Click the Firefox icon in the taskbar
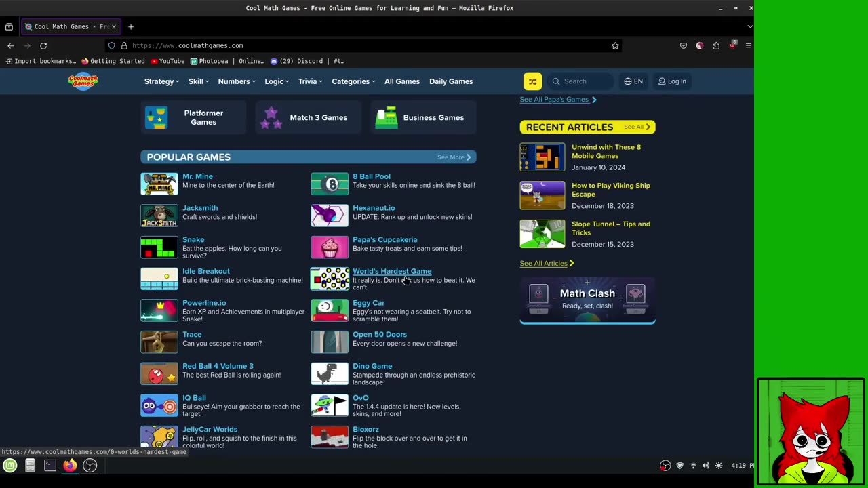The width and height of the screenshot is (868, 488). 70,465
